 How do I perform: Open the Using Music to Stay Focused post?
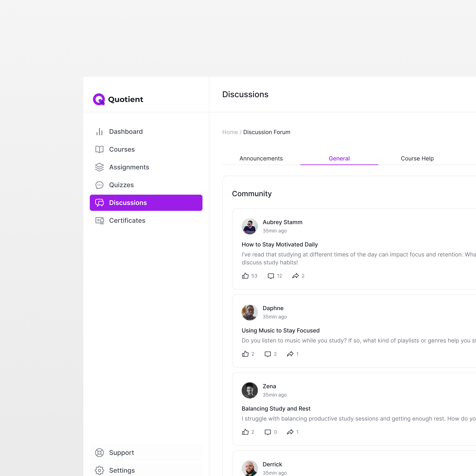(x=280, y=330)
